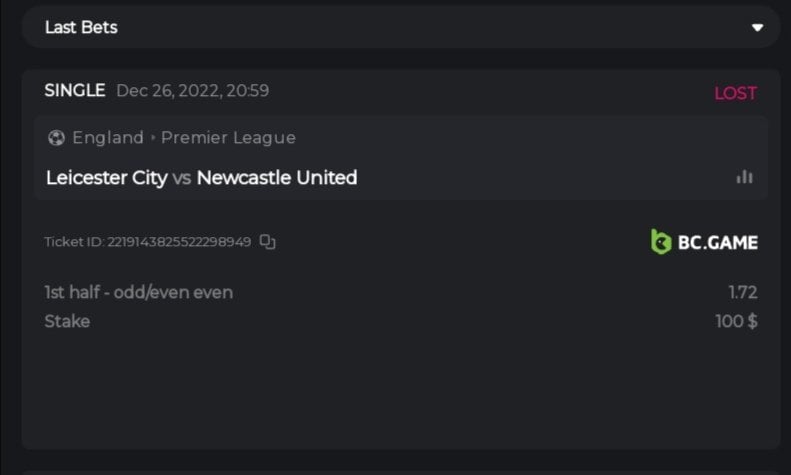Click the Last Bets header label
Image resolution: width=791 pixels, height=475 pixels.
point(81,27)
